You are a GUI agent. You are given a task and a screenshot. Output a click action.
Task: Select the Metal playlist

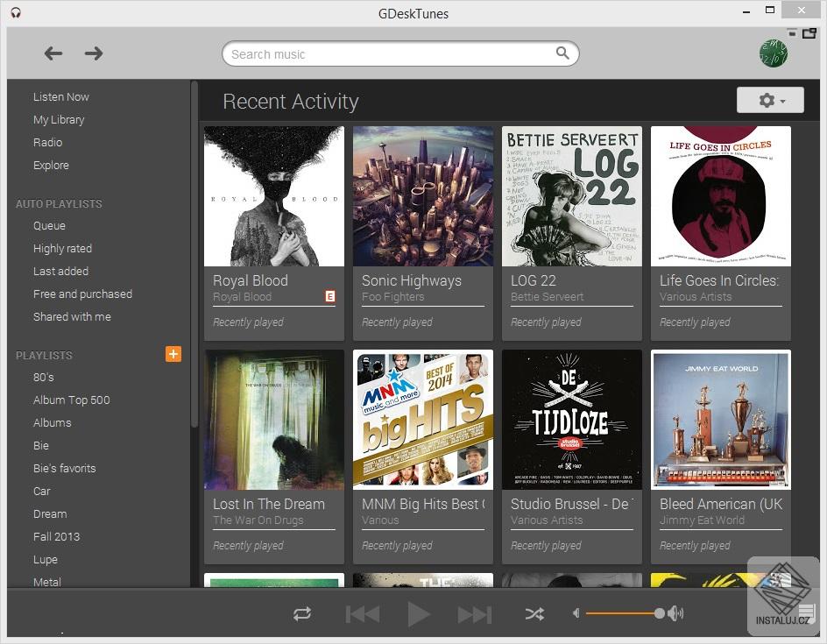click(47, 582)
